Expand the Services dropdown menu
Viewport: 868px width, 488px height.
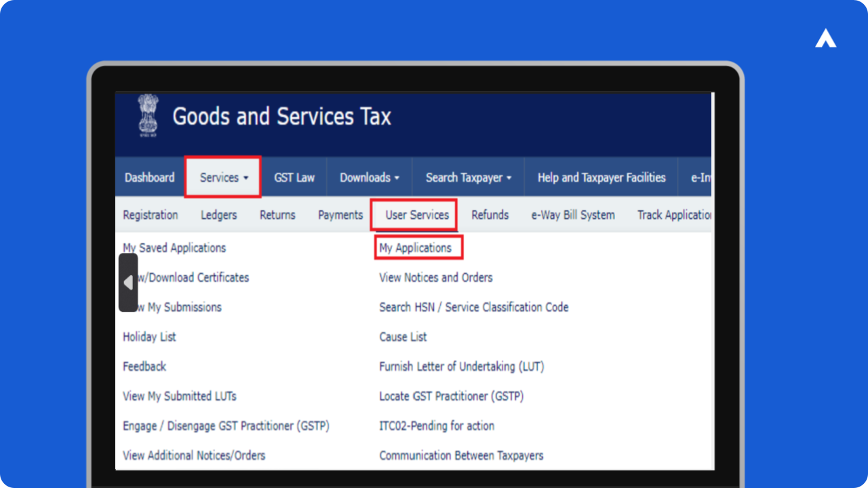coord(224,178)
